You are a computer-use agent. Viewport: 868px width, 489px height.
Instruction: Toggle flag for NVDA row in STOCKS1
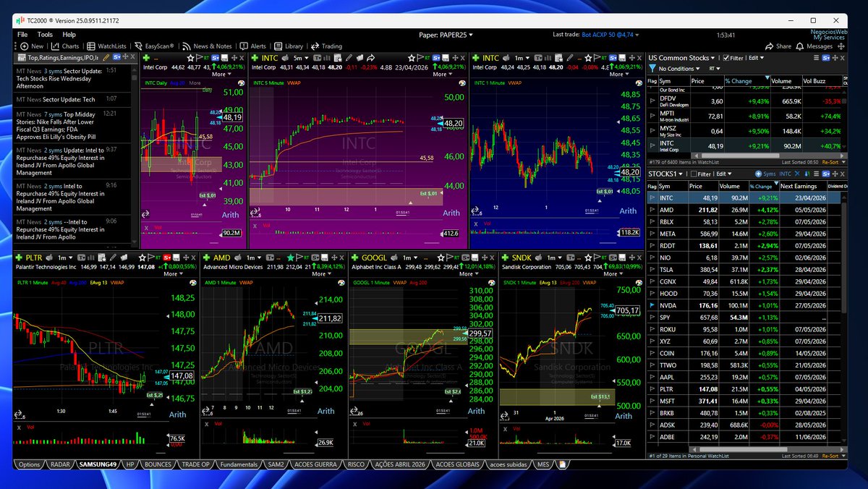(x=653, y=305)
